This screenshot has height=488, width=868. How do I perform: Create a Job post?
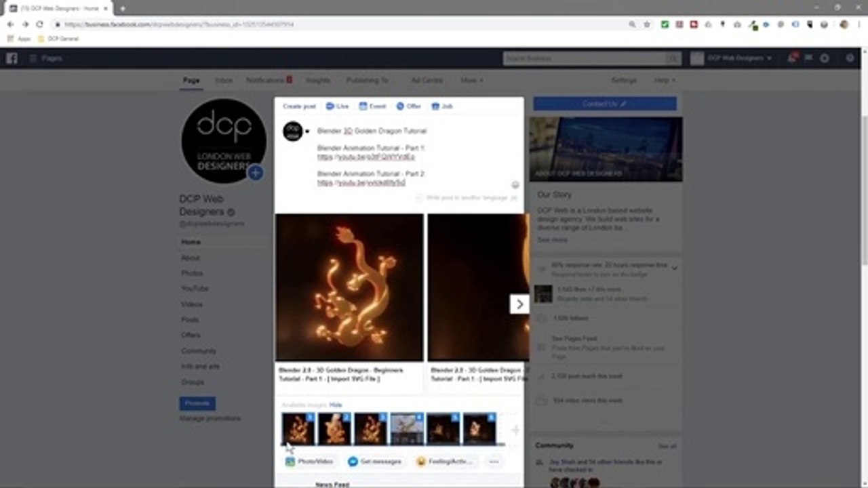click(x=442, y=106)
